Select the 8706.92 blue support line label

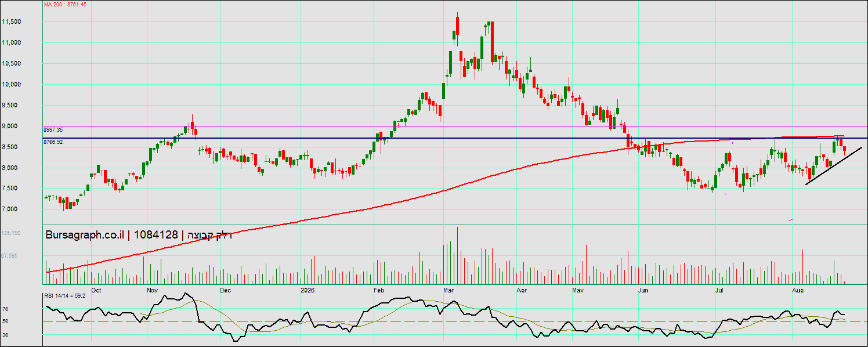click(53, 142)
